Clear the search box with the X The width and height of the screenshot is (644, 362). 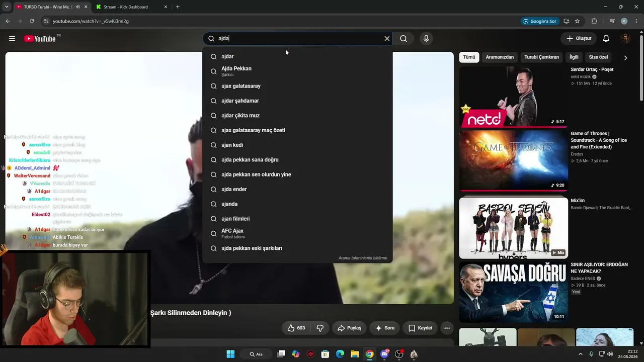point(387,39)
